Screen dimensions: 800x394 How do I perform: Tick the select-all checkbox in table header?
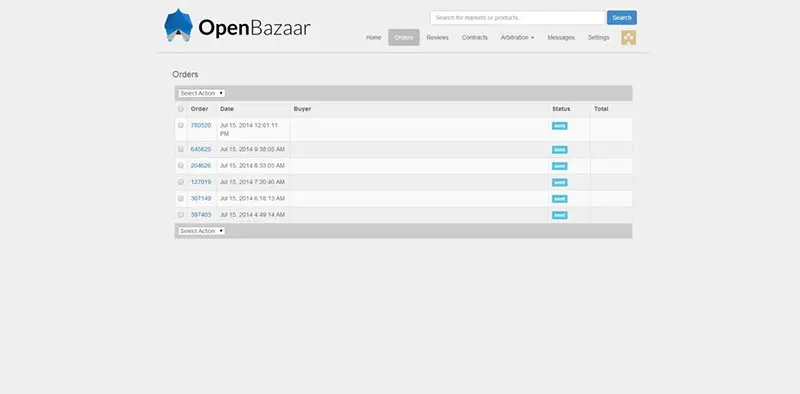click(x=181, y=109)
